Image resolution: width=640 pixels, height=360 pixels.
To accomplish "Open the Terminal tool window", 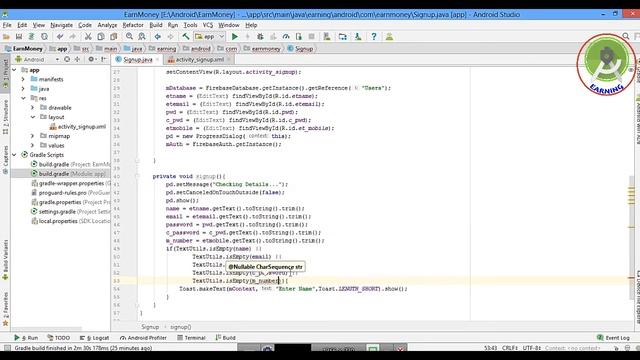I will pos(191,338).
